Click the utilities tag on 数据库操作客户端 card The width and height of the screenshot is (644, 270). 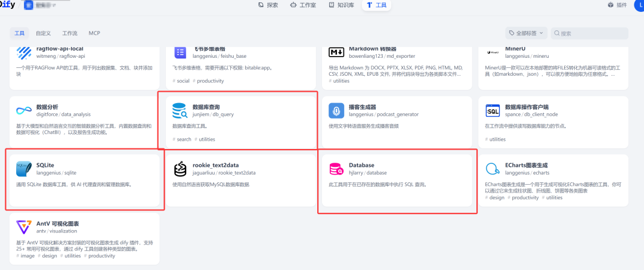click(496, 139)
